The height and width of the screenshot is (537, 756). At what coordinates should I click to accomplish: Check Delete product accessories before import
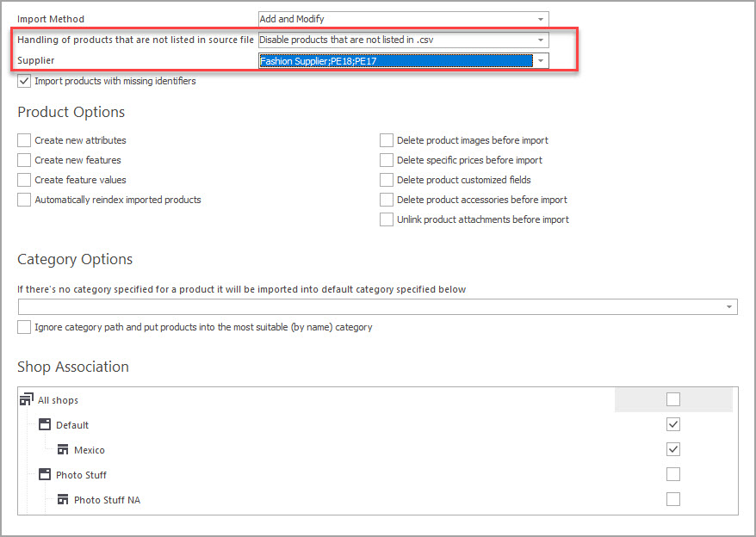(387, 200)
